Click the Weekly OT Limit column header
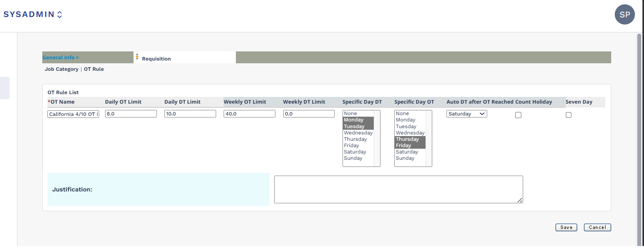This screenshot has width=644, height=248. coord(245,102)
